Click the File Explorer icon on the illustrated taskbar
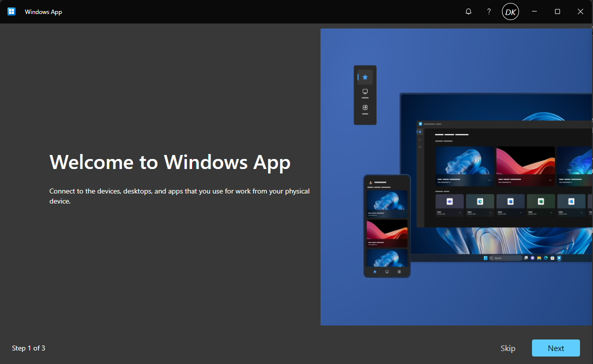This screenshot has width=593, height=364. pos(538,258)
